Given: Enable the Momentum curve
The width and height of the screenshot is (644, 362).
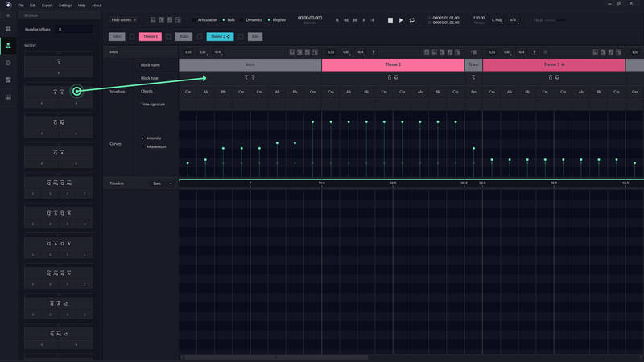Looking at the screenshot, I should click(x=143, y=147).
